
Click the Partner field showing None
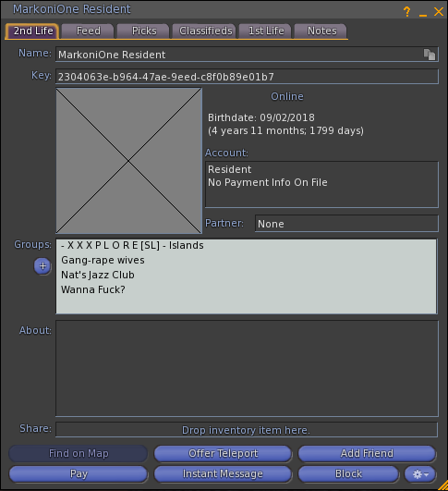click(x=346, y=224)
